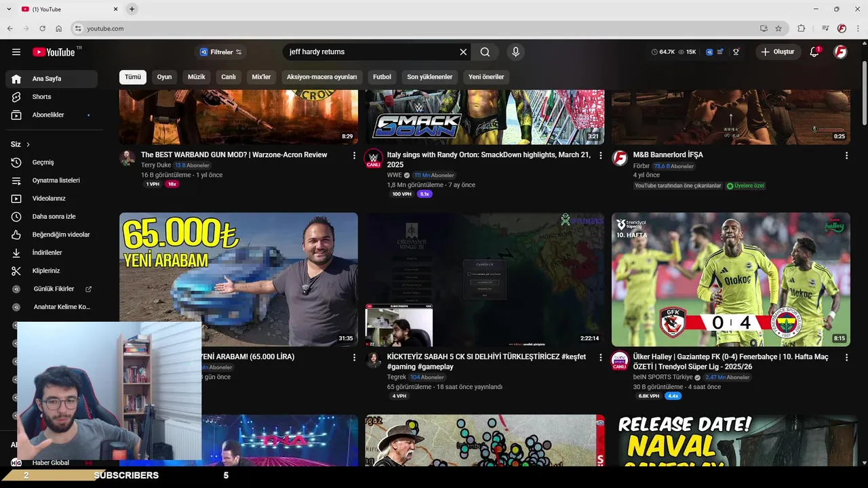Click the vidIQ blue icon in header
Viewport: 868px width, 488px height.
tap(709, 52)
